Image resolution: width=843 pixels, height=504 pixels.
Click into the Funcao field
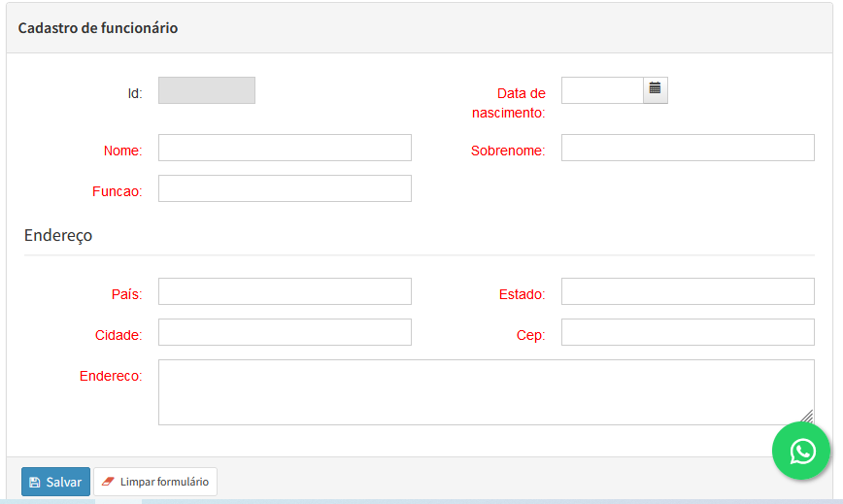(285, 188)
